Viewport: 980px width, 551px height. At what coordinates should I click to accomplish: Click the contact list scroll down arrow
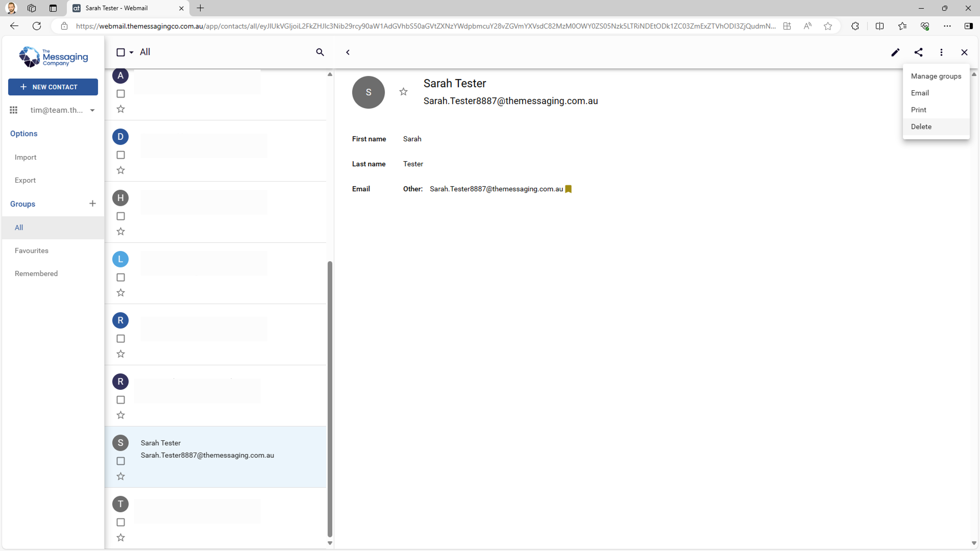(x=330, y=543)
